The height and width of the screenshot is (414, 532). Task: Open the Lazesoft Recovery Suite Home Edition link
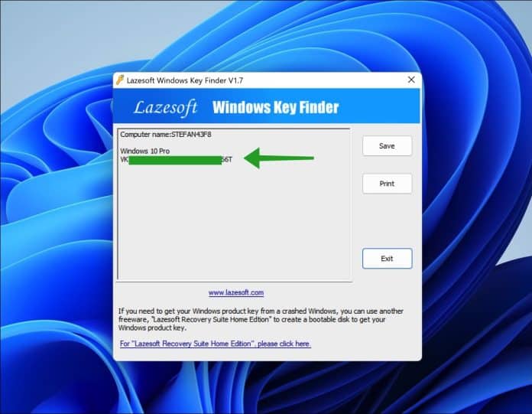(215, 344)
